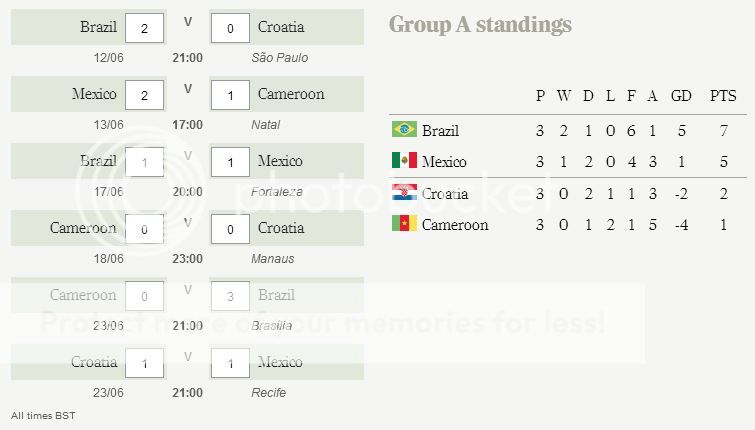This screenshot has height=430, width=755.
Task: Click Mexico's score box in the Natal match
Action: tap(145, 95)
